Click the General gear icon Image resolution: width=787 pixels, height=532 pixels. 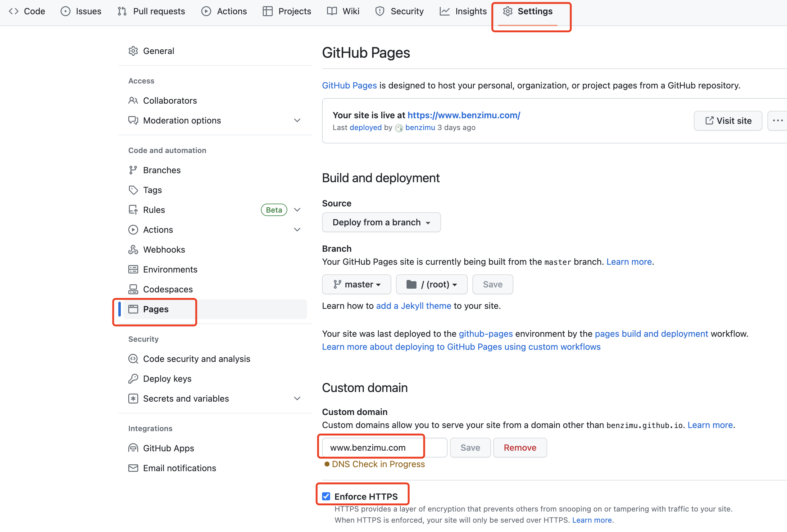133,51
